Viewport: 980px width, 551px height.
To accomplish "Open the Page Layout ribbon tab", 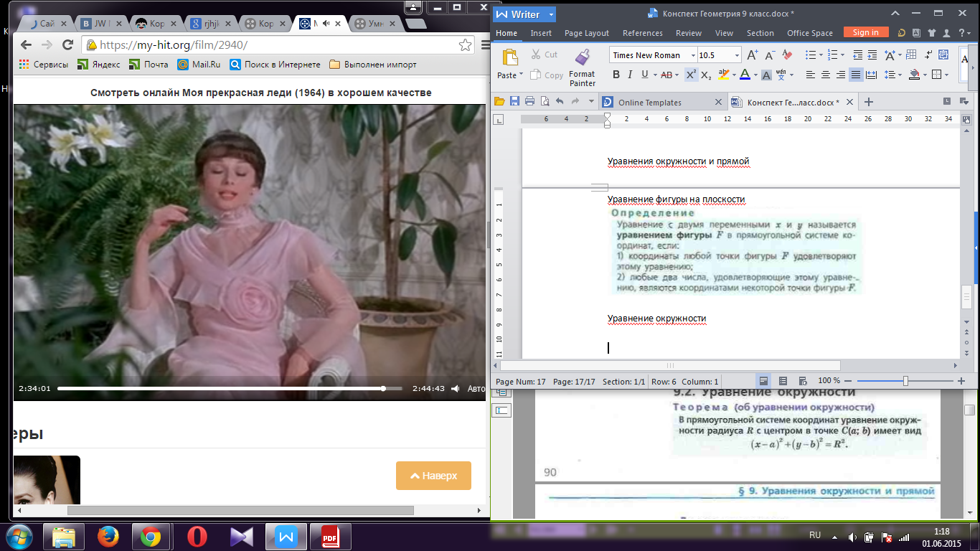I will [586, 33].
